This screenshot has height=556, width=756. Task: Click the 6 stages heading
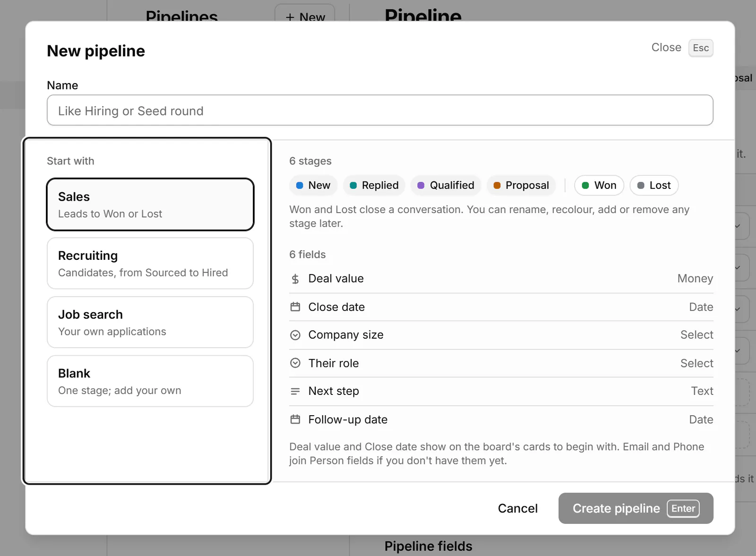click(310, 161)
